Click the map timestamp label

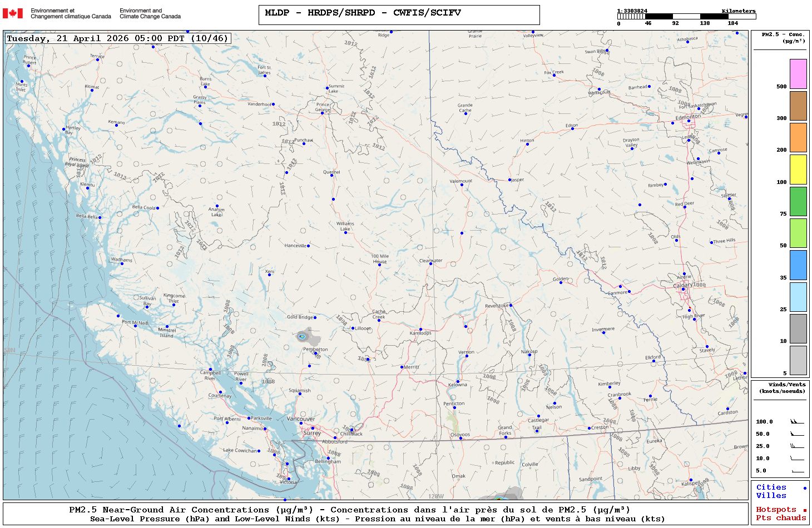coord(117,38)
